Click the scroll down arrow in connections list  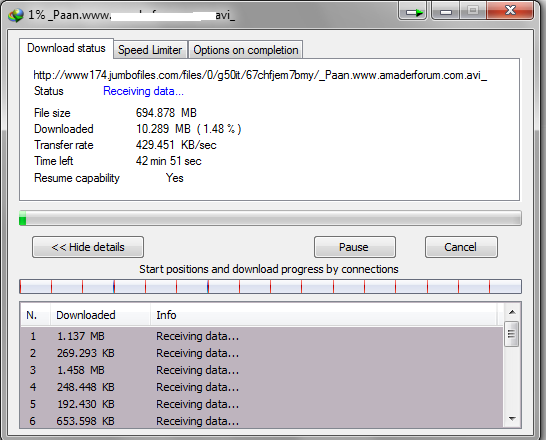click(512, 419)
